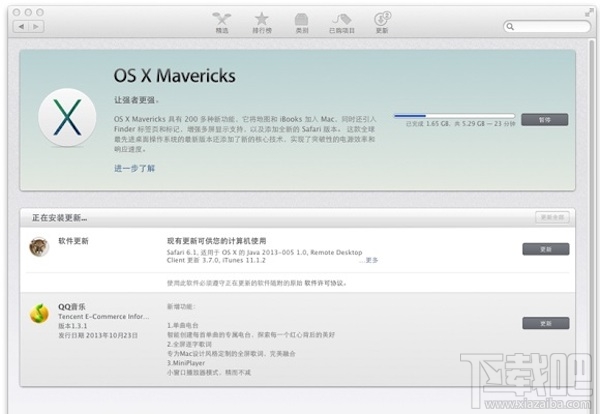This screenshot has height=414, width=600.
Task: Open the Categories (类别) section
Action: [x=301, y=22]
